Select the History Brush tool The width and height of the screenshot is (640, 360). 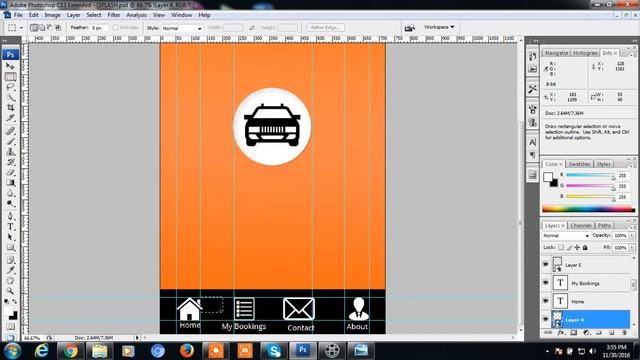(x=10, y=162)
